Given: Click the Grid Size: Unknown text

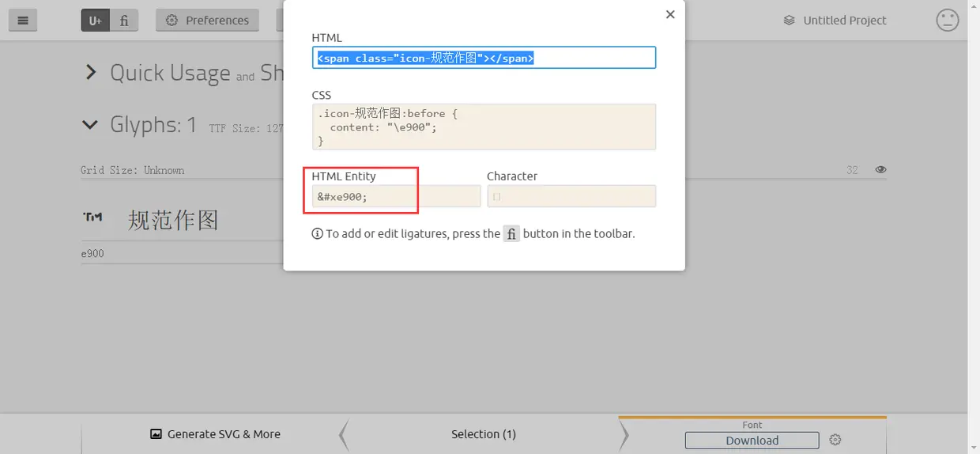Looking at the screenshot, I should click(x=133, y=170).
